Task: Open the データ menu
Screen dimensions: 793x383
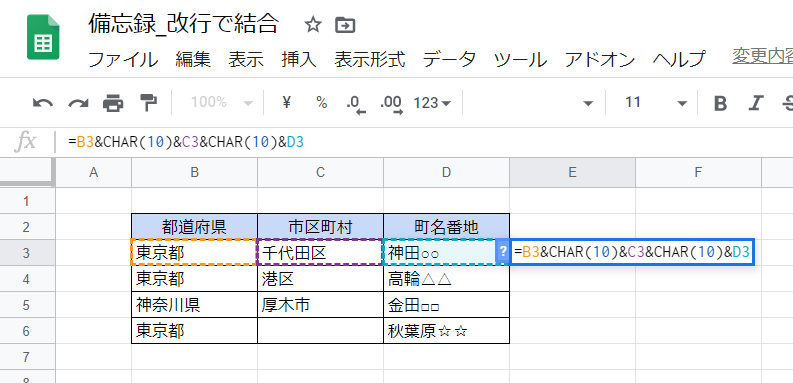Action: point(449,60)
